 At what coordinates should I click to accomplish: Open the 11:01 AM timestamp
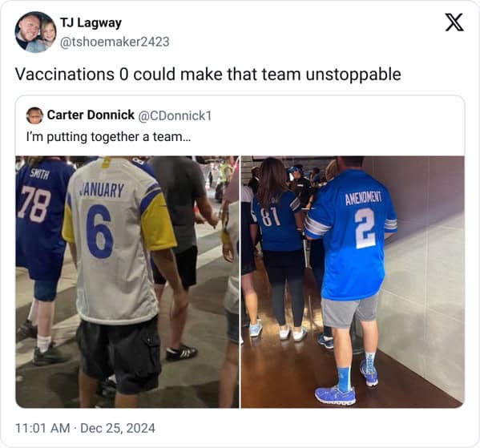tap(42, 428)
